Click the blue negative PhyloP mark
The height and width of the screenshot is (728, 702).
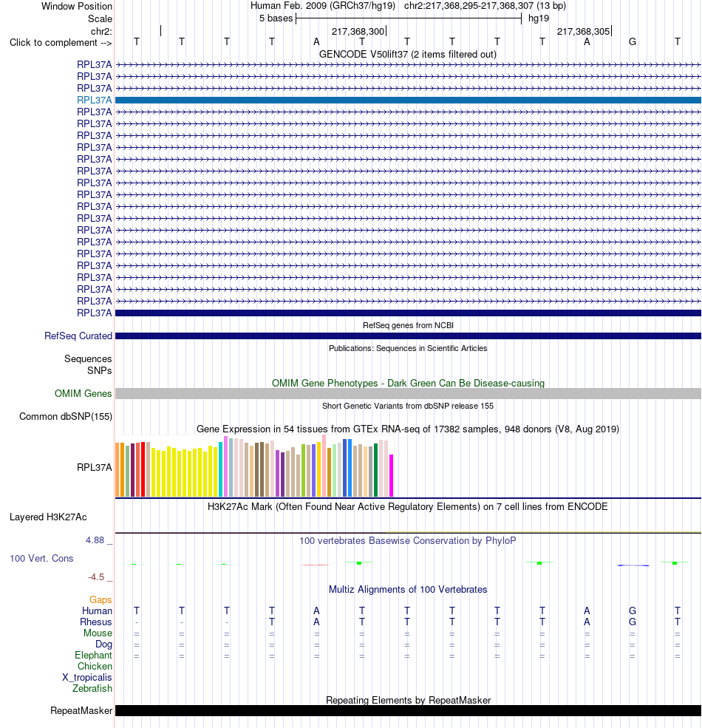pos(633,565)
